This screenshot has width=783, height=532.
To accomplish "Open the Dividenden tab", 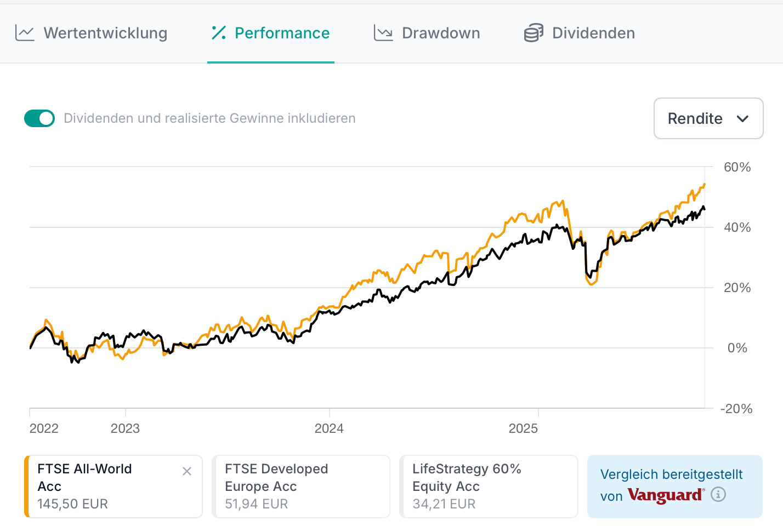I will point(593,33).
